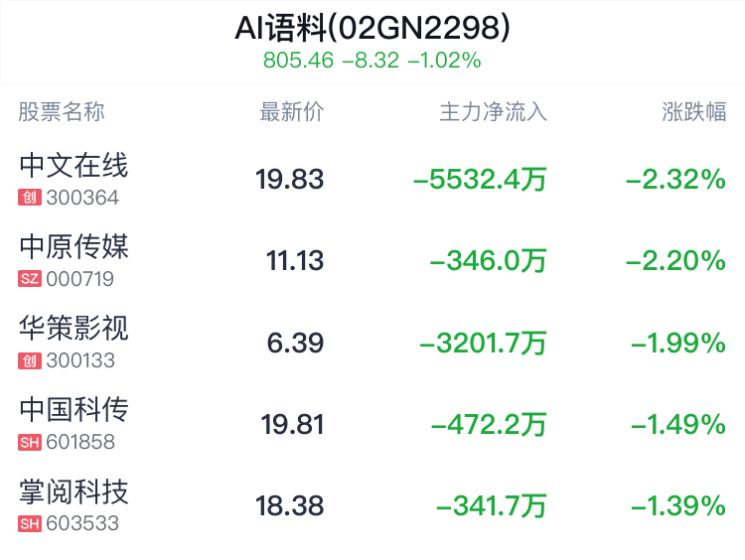745x560 pixels.
Task: Click the -341.7万 net inflow value
Action: tap(492, 505)
